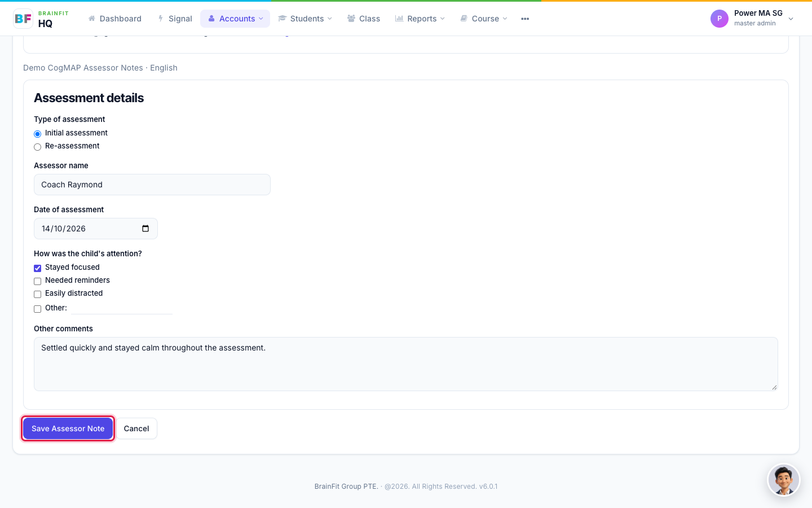Expand the Students dropdown chevron
This screenshot has height=508, width=812.
pyautogui.click(x=330, y=19)
